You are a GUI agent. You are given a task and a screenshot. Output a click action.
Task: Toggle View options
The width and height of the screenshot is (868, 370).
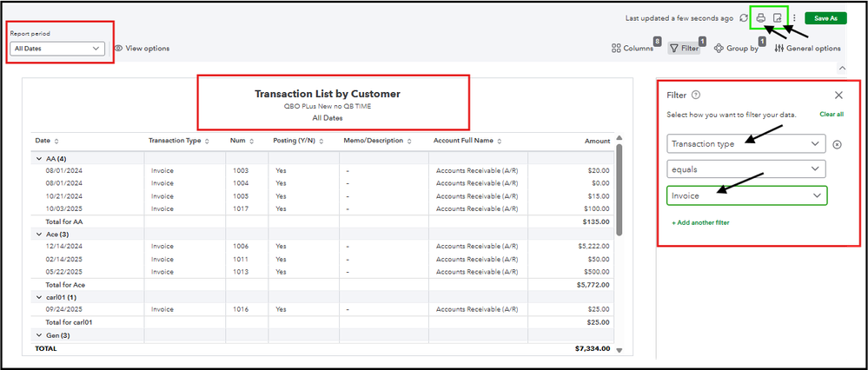[142, 49]
